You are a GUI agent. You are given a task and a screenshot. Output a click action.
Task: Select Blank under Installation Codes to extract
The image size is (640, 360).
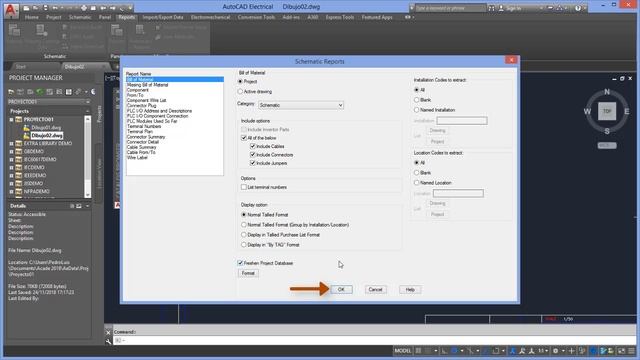click(417, 100)
